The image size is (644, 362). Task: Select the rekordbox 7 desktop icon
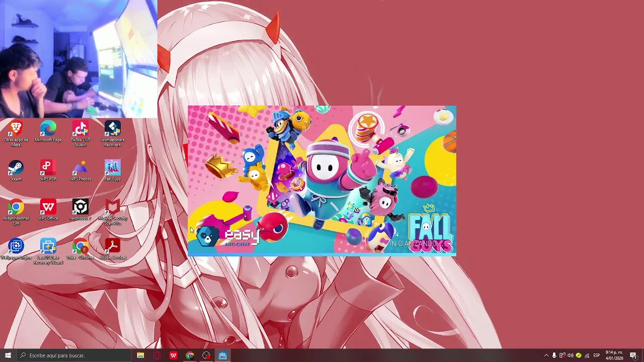[80, 210]
